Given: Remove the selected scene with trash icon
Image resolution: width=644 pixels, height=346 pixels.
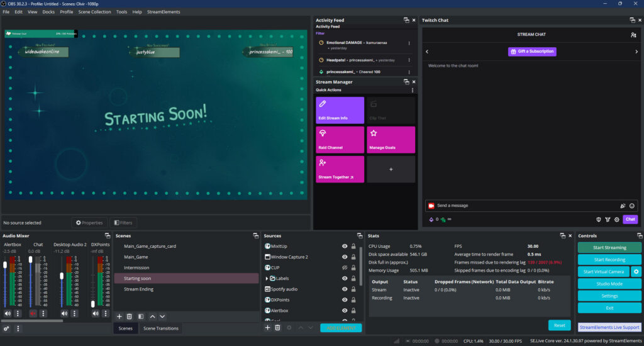Looking at the screenshot, I should click(130, 316).
